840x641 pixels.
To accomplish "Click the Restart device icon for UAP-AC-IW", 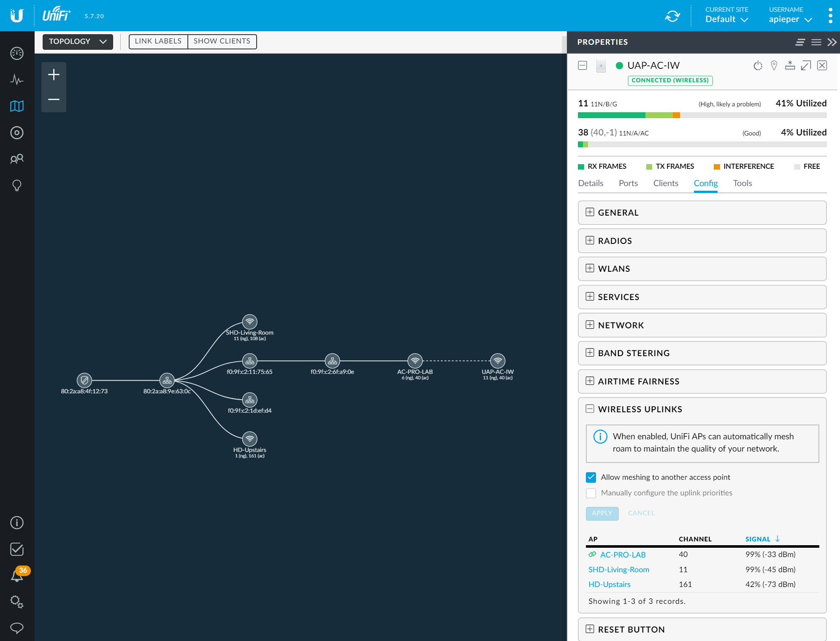I will click(x=758, y=65).
